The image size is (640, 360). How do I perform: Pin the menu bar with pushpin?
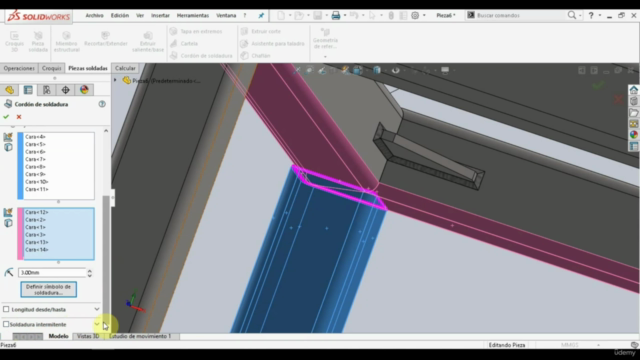tap(261, 16)
